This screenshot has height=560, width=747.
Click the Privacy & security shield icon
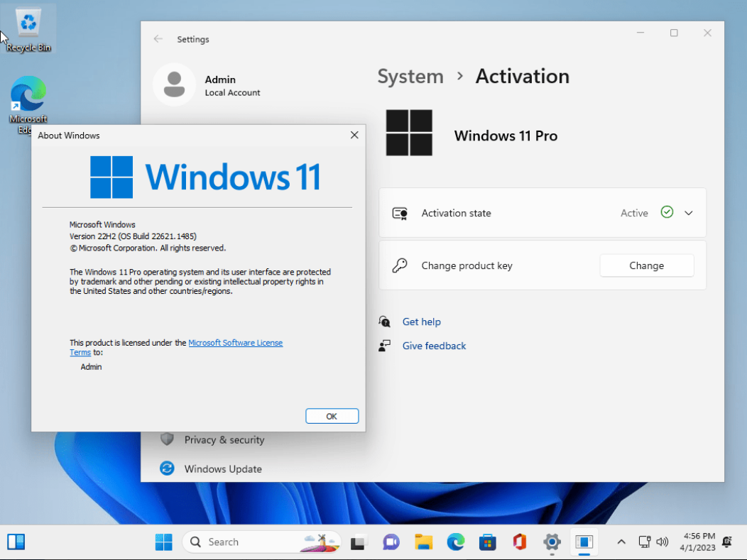pos(167,439)
